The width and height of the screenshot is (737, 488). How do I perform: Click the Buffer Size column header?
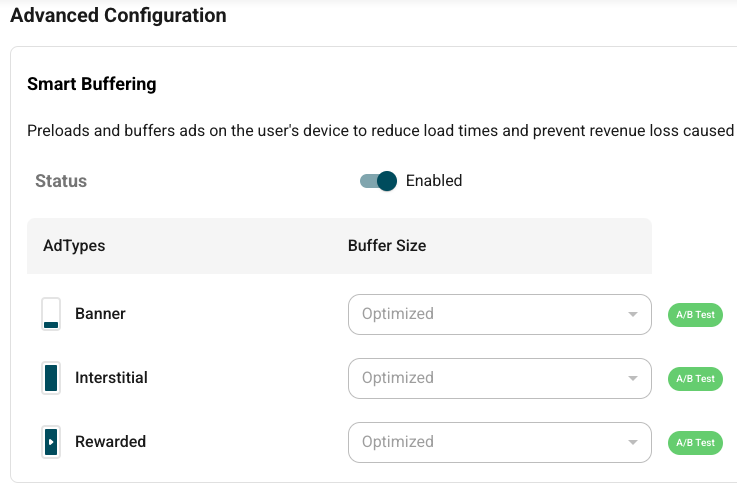(387, 246)
